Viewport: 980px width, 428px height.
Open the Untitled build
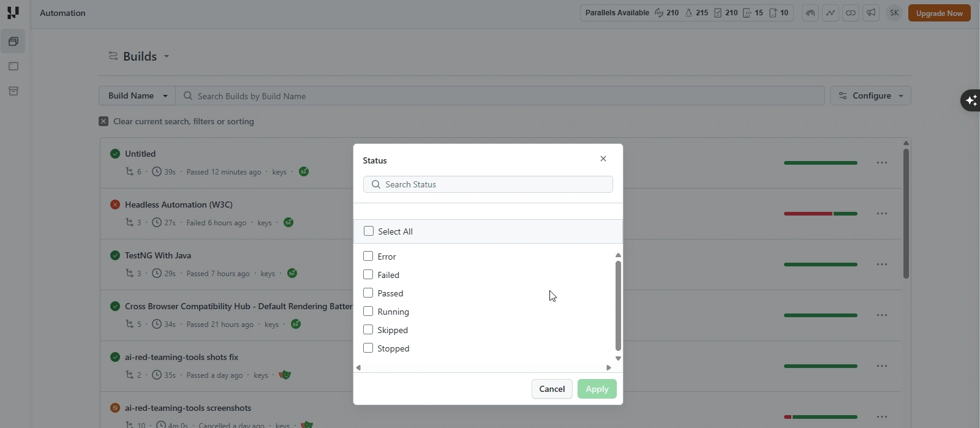[x=140, y=154]
